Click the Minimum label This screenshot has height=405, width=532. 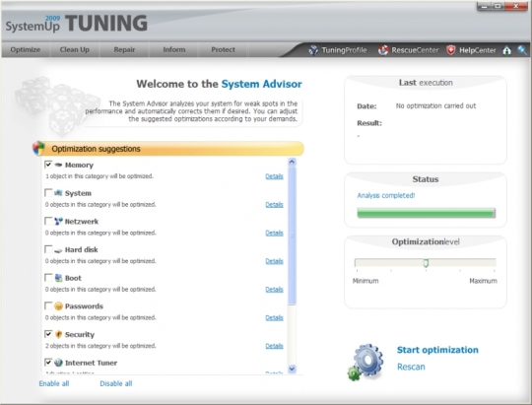point(366,281)
